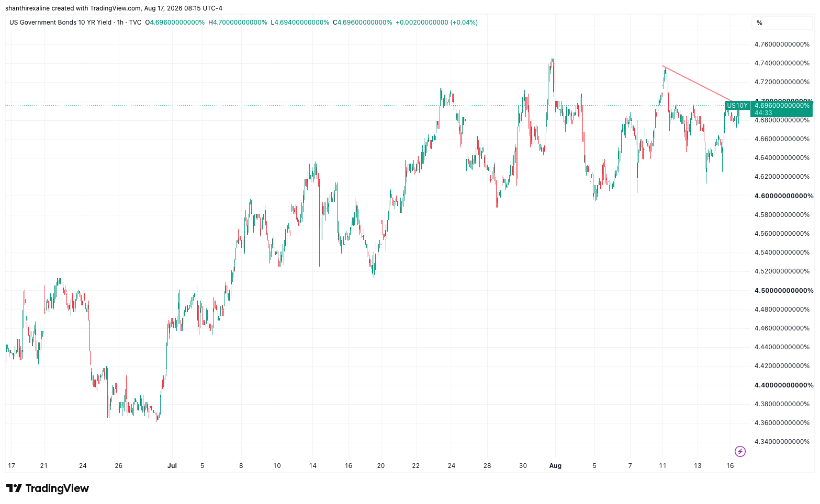Click the "Jul" label on the time axis

coord(172,466)
